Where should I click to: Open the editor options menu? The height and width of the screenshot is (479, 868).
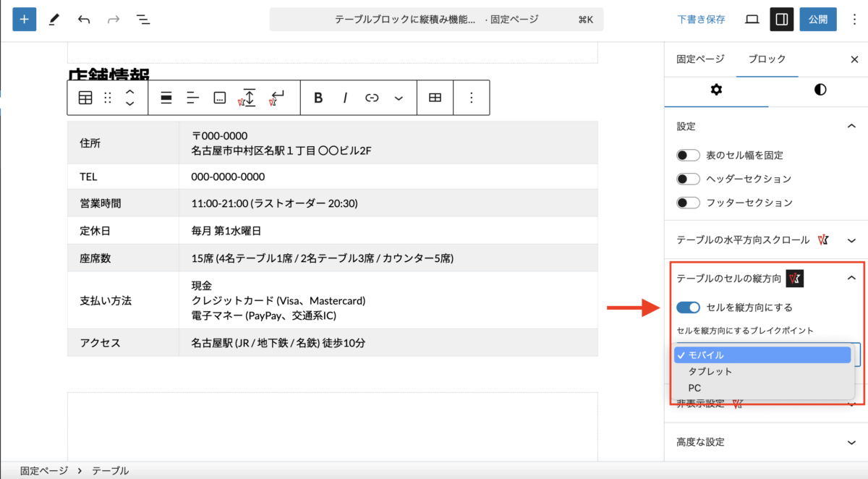pyautogui.click(x=854, y=20)
